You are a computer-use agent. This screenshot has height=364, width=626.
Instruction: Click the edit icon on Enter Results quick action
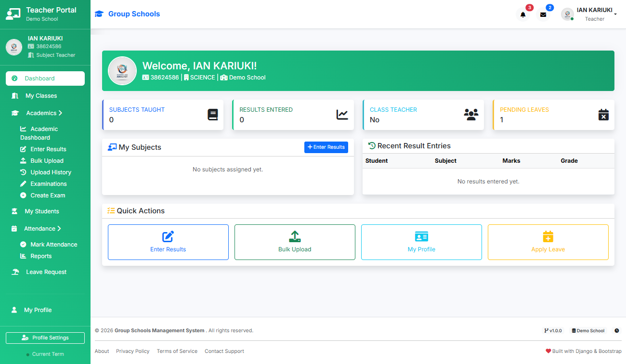click(x=168, y=236)
